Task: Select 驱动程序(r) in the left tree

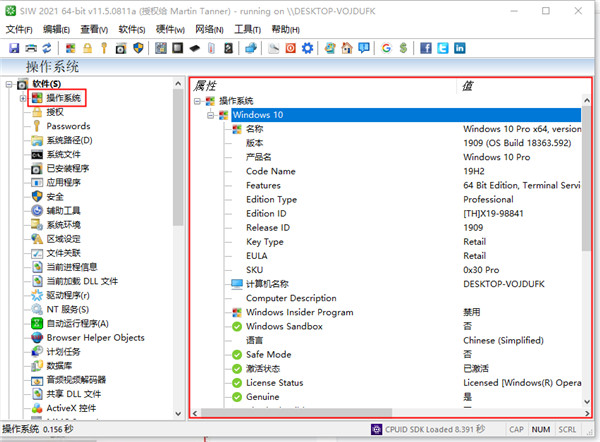Action: pyautogui.click(x=68, y=295)
